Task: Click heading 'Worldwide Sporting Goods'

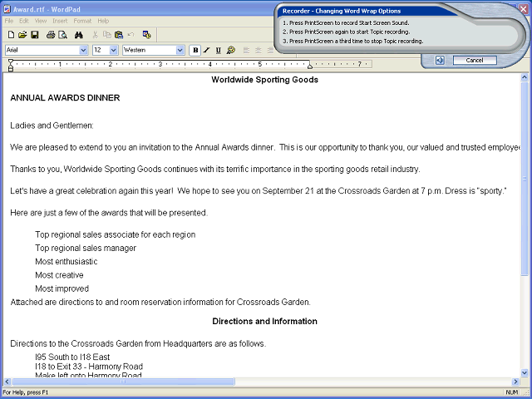Action: pos(264,80)
